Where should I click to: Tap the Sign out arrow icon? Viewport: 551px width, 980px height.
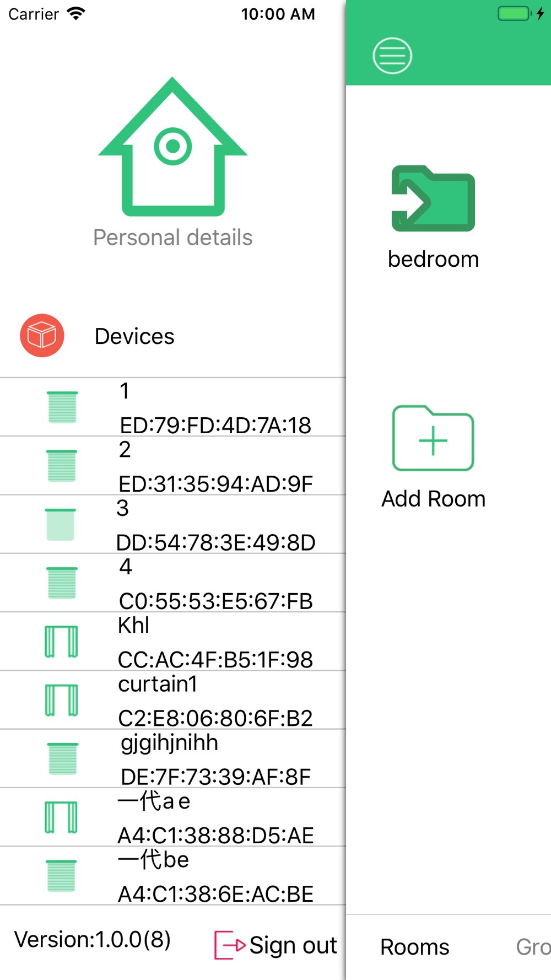click(229, 945)
